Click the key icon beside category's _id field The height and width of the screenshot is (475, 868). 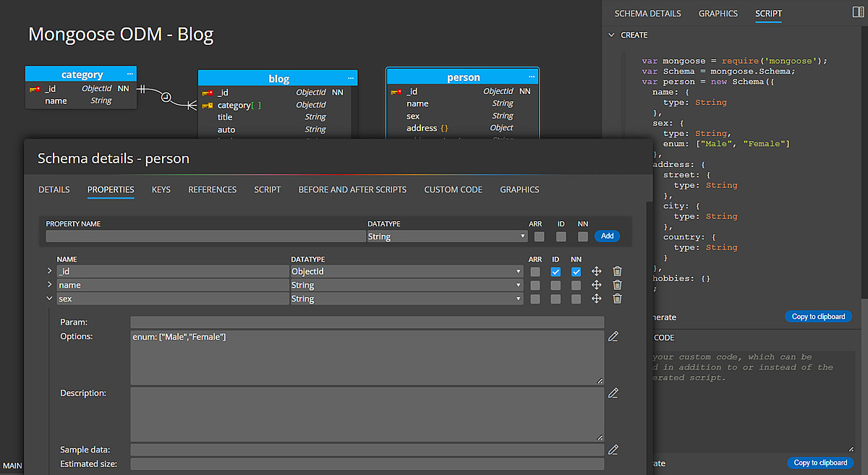pyautogui.click(x=33, y=88)
